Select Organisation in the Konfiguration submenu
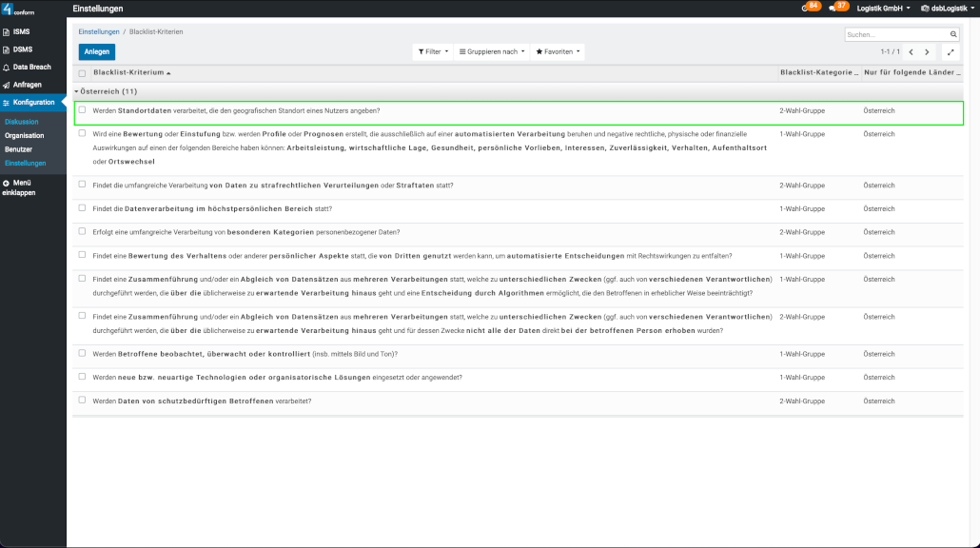 pyautogui.click(x=24, y=136)
